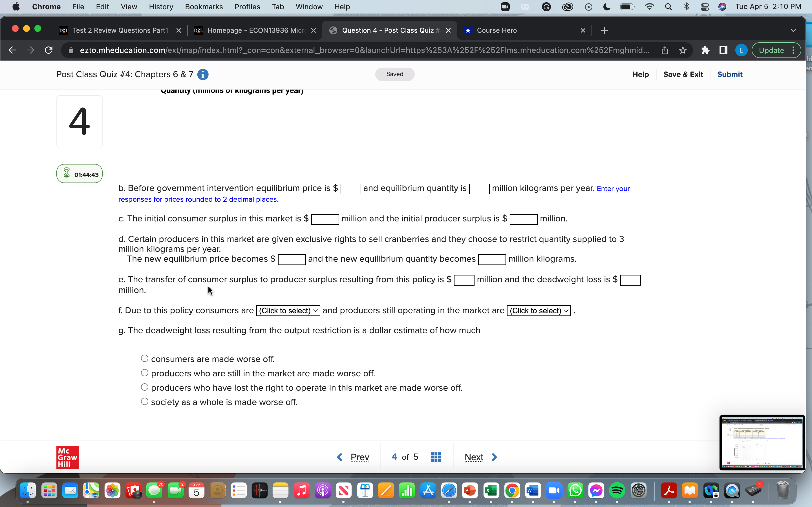Click the share icon in the address bar

pos(665,50)
